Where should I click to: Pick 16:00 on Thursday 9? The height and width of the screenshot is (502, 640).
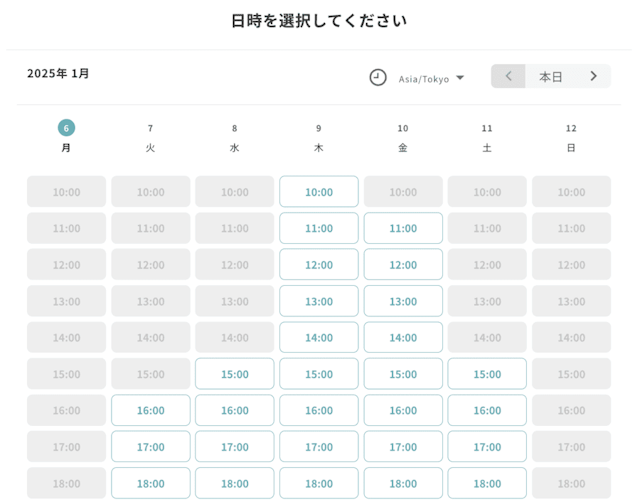click(x=319, y=410)
